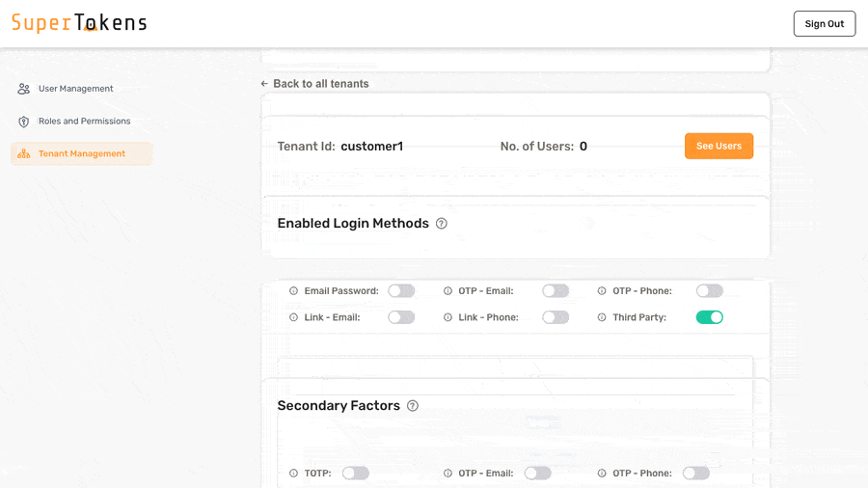Image resolution: width=868 pixels, height=488 pixels.
Task: Click info icon beside Third Party
Action: (x=603, y=317)
